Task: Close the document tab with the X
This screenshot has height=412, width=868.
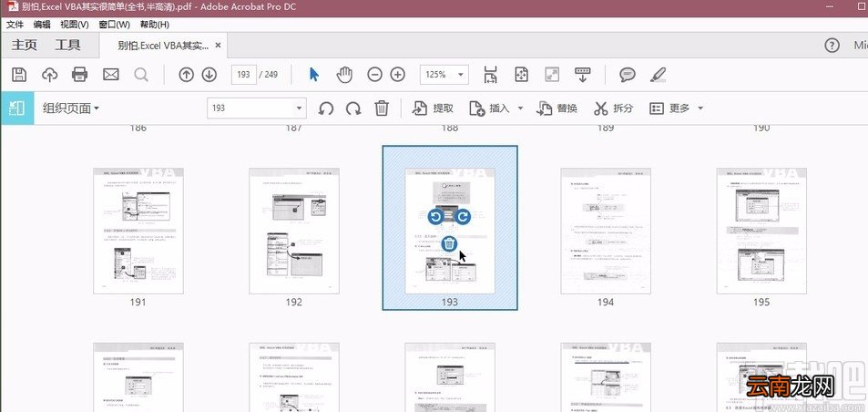Action: pyautogui.click(x=218, y=46)
